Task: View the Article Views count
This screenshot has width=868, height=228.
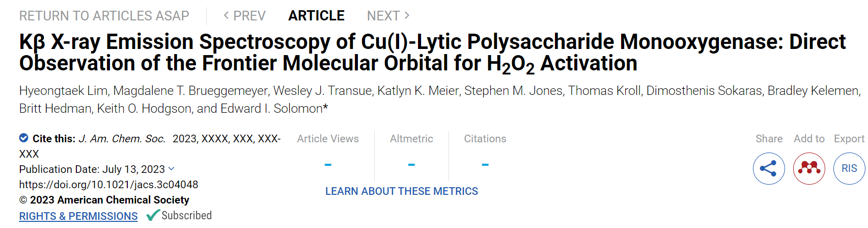Action: pos(328,165)
